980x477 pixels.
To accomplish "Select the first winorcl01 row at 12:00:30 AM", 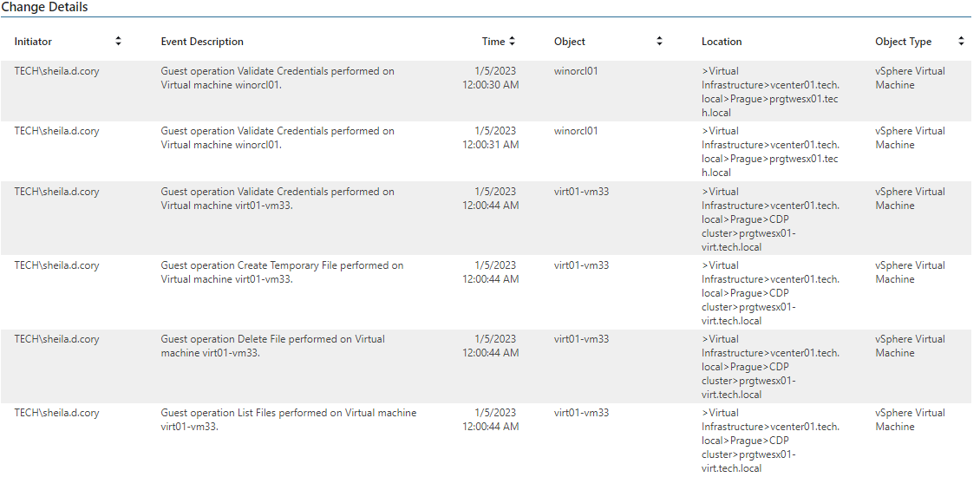I will click(486, 91).
